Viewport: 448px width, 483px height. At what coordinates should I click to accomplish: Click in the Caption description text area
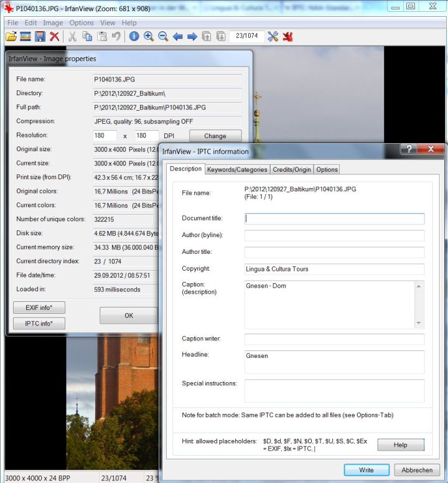point(329,304)
